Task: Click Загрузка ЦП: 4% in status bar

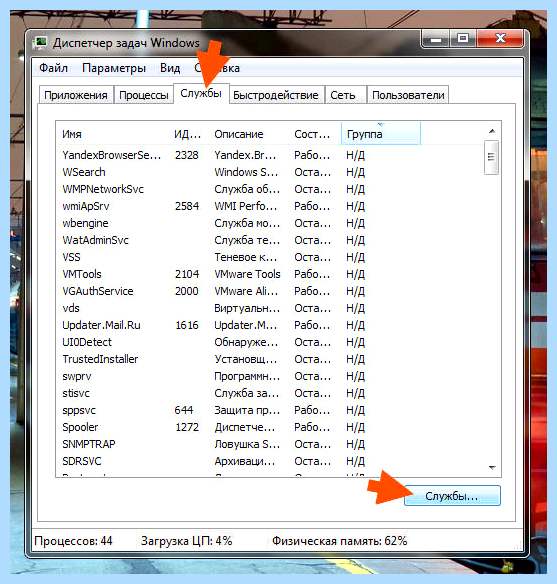Action: [187, 541]
